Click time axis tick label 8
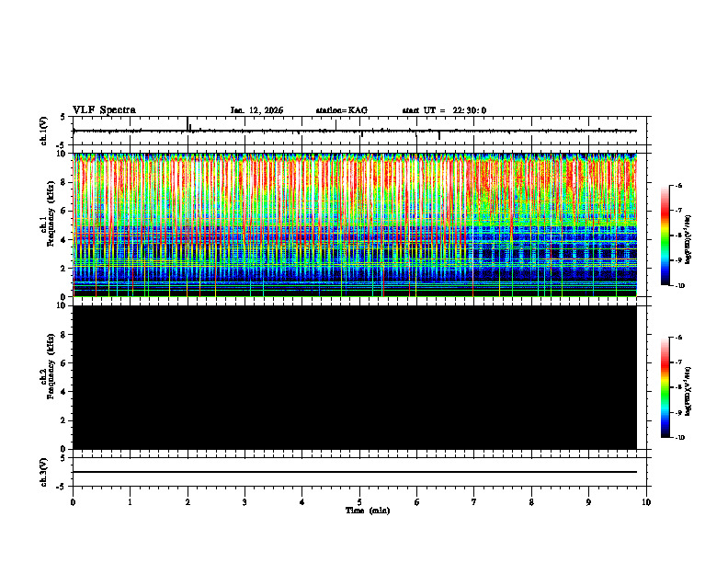This screenshot has height=563, width=728. [x=531, y=502]
